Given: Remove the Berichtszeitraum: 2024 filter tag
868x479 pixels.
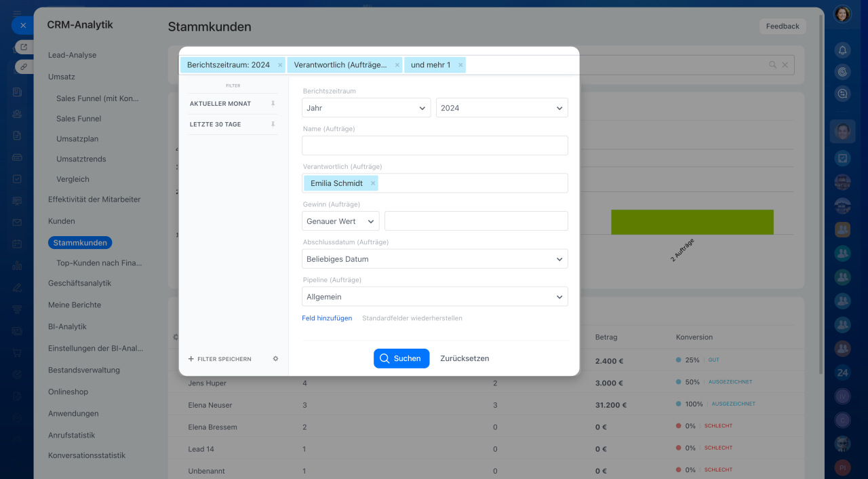Looking at the screenshot, I should click(x=280, y=65).
